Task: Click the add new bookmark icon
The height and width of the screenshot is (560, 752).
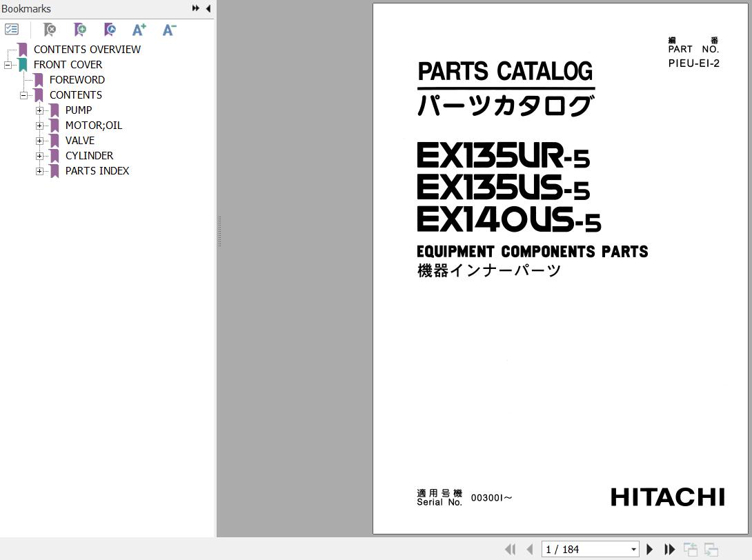Action: click(79, 30)
